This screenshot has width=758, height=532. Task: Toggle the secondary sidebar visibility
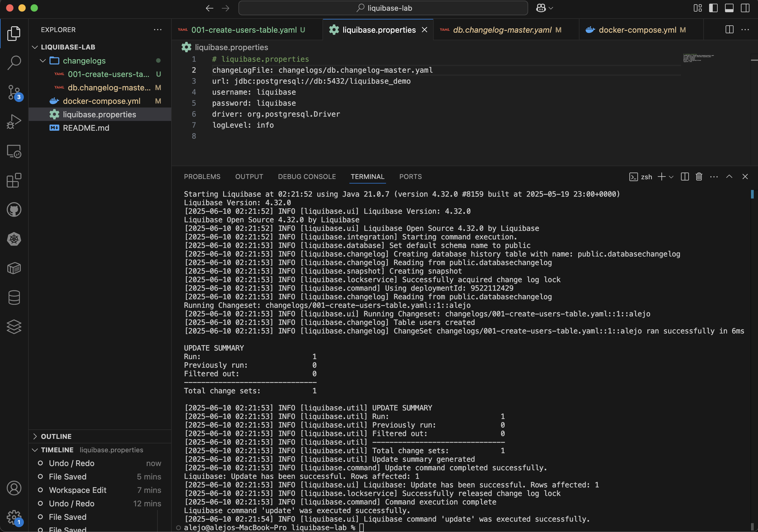[x=745, y=8]
